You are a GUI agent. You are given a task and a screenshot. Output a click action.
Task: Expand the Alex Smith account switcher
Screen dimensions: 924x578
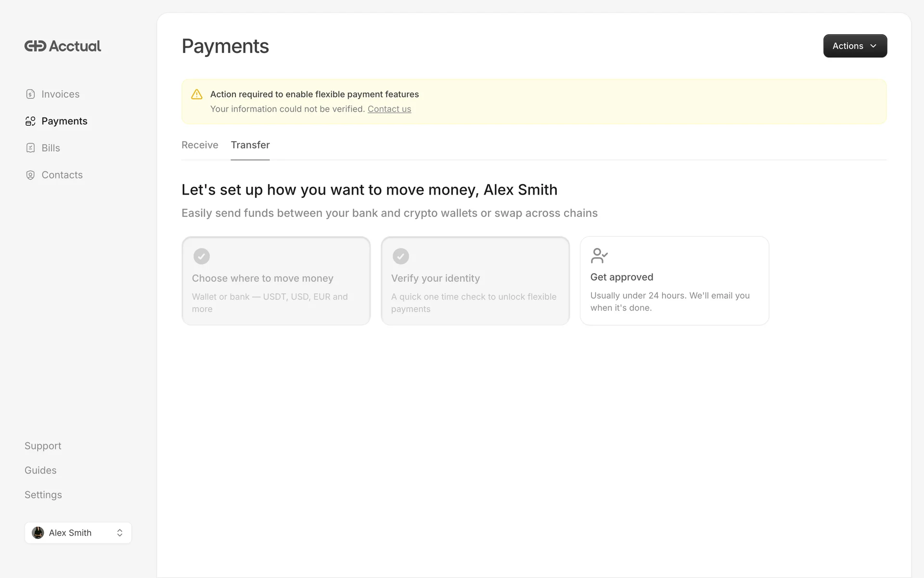[x=77, y=533]
